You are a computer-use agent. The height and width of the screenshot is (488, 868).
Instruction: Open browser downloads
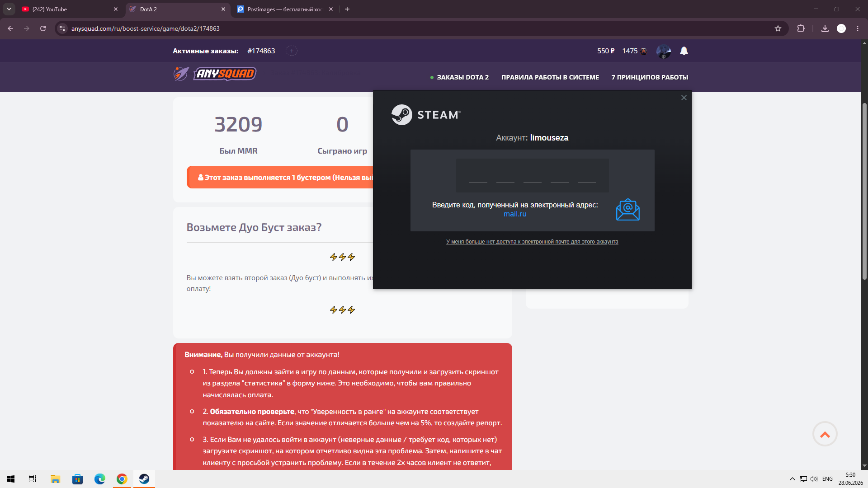point(825,28)
